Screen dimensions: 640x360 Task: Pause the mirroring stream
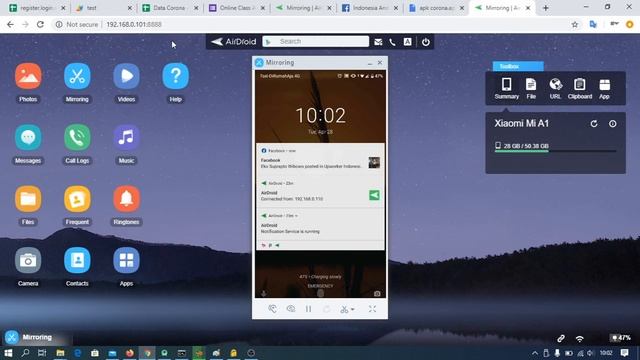(309, 309)
